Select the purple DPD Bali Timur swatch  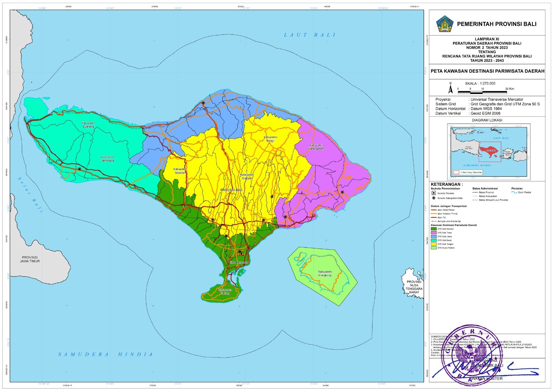pos(434,233)
